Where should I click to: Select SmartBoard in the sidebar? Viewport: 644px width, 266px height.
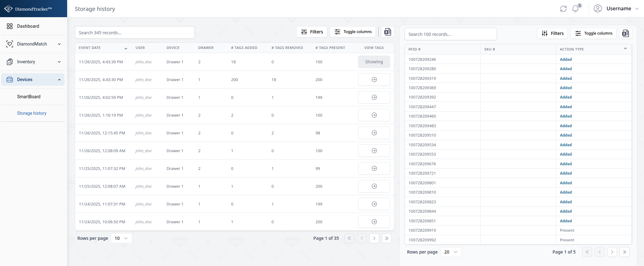(x=29, y=97)
